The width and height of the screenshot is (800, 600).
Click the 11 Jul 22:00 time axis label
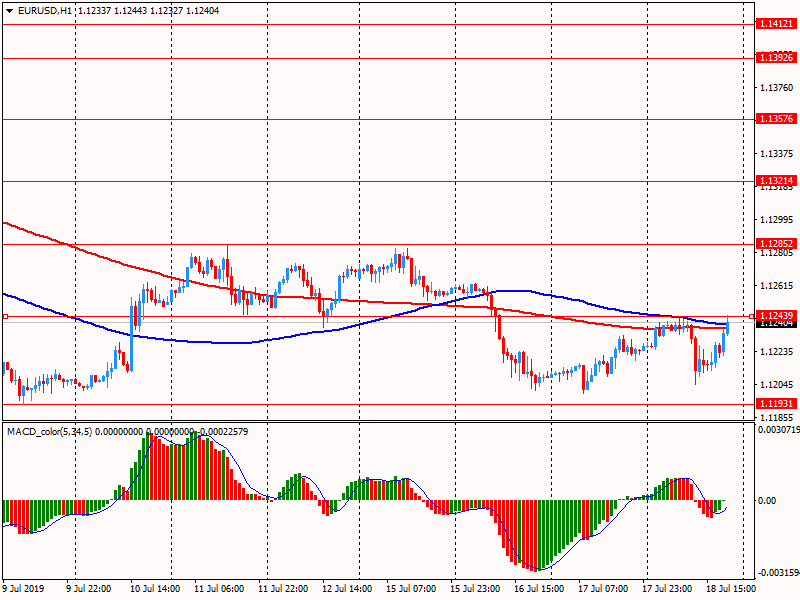[x=283, y=588]
